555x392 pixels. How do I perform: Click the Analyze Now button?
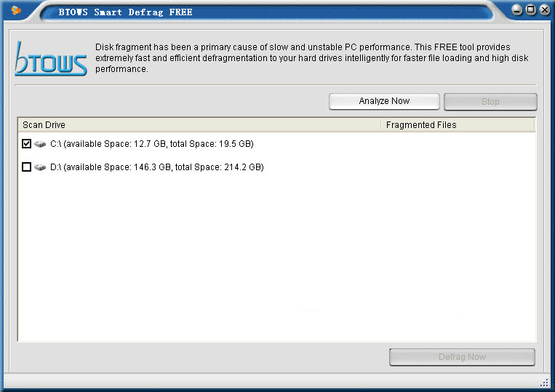click(x=384, y=102)
